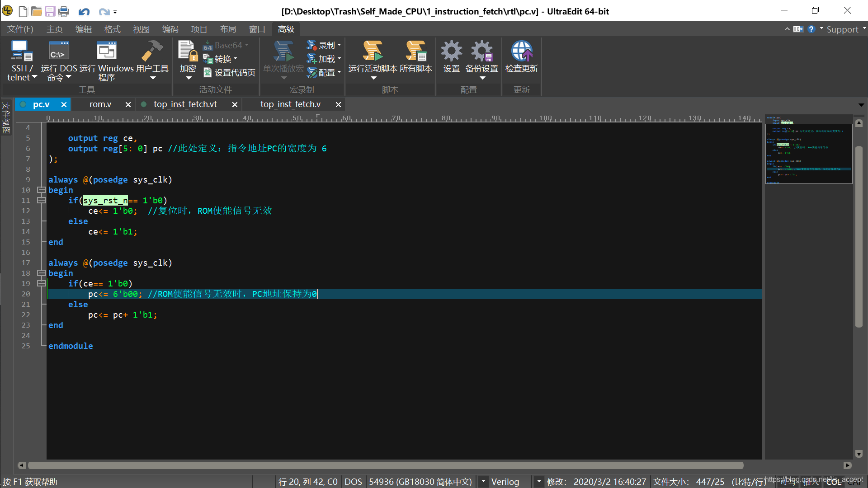The width and height of the screenshot is (868, 488).
Task: Expand the open-files list arrow beside tabs
Action: pos(861,104)
